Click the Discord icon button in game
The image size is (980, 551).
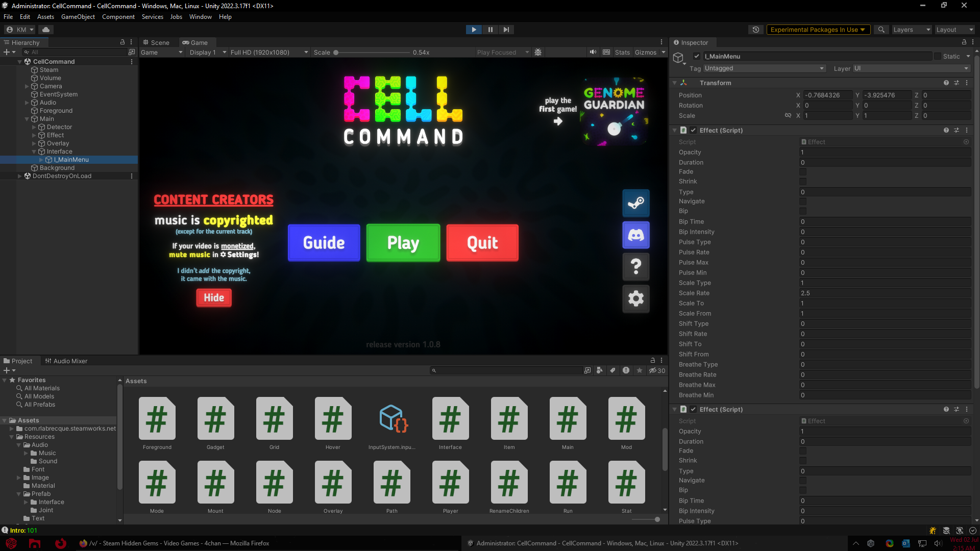pyautogui.click(x=635, y=235)
